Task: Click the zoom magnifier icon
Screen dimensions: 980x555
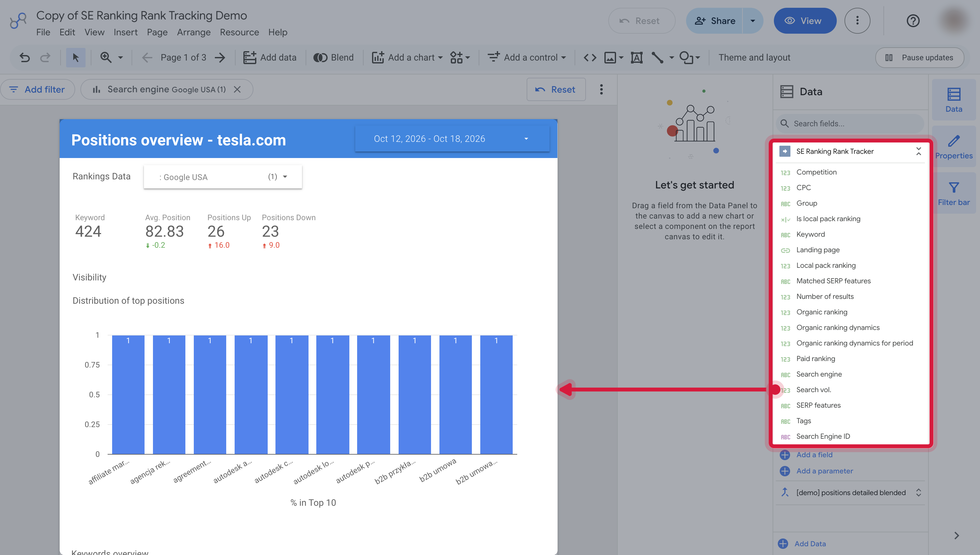Action: (x=106, y=58)
